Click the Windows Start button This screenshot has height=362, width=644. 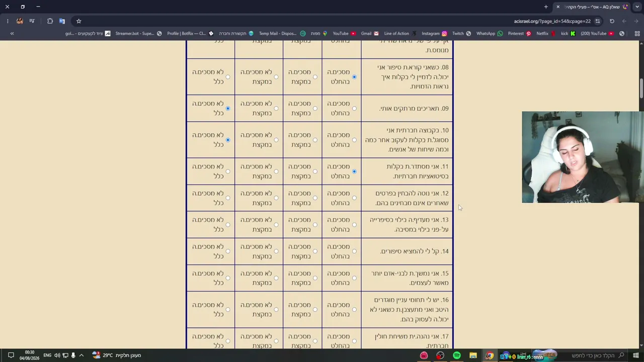636,355
